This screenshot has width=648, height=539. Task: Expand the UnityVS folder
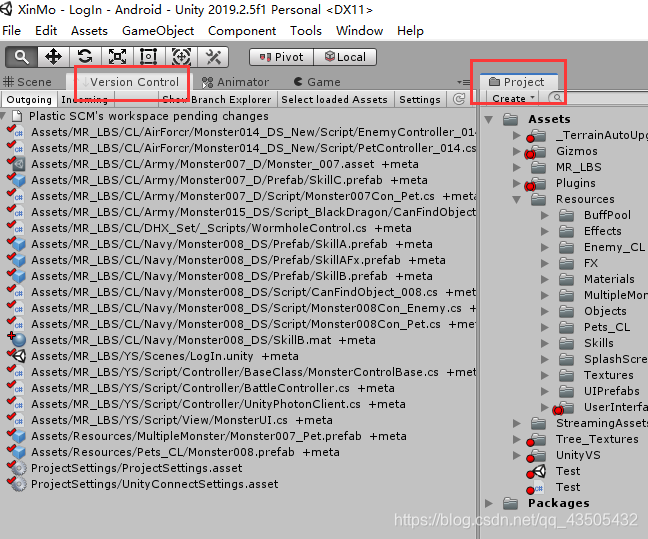(x=516, y=455)
